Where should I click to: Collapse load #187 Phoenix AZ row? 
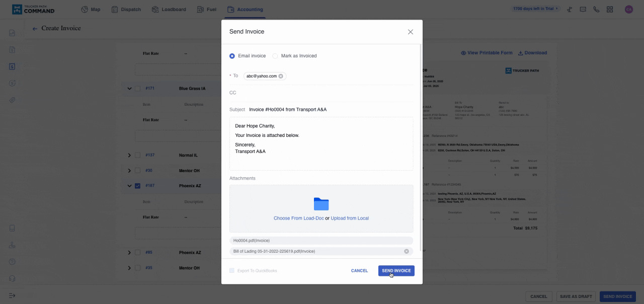coord(129,186)
